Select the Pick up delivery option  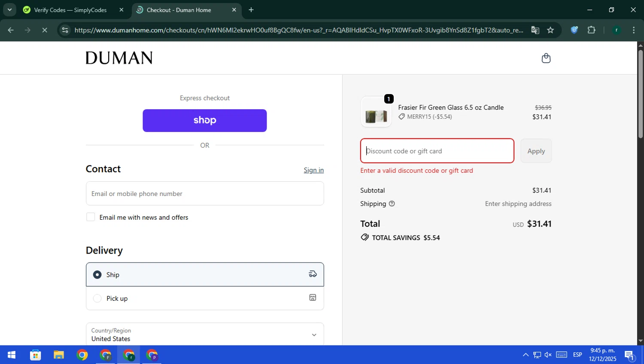pyautogui.click(x=205, y=298)
